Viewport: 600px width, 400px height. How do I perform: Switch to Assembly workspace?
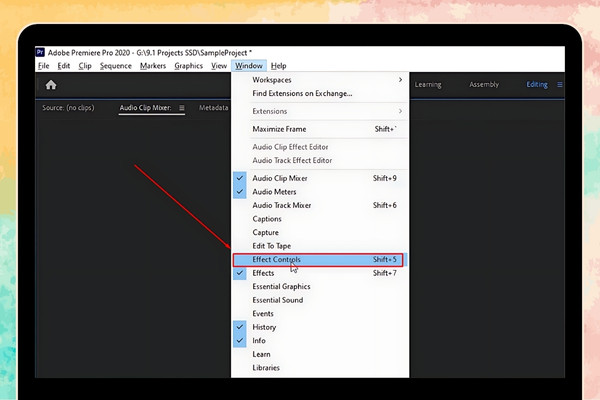(484, 85)
